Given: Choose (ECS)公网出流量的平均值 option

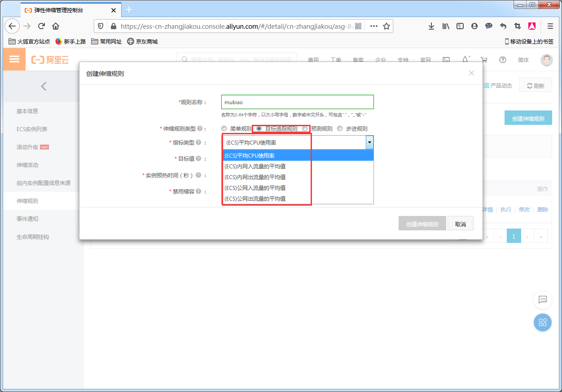Looking at the screenshot, I should click(255, 198).
